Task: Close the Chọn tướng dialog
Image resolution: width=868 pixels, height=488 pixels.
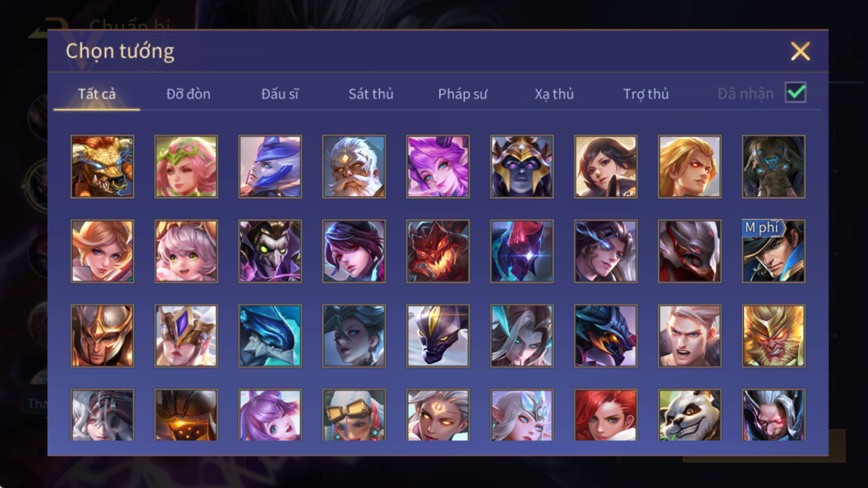Action: tap(800, 51)
